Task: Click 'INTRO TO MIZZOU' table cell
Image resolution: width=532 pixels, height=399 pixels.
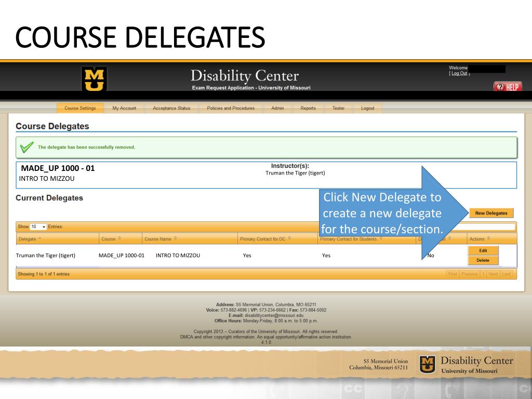Action: tap(178, 256)
